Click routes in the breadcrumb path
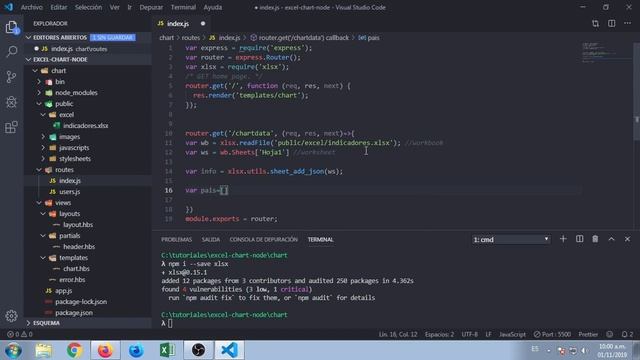 click(191, 38)
